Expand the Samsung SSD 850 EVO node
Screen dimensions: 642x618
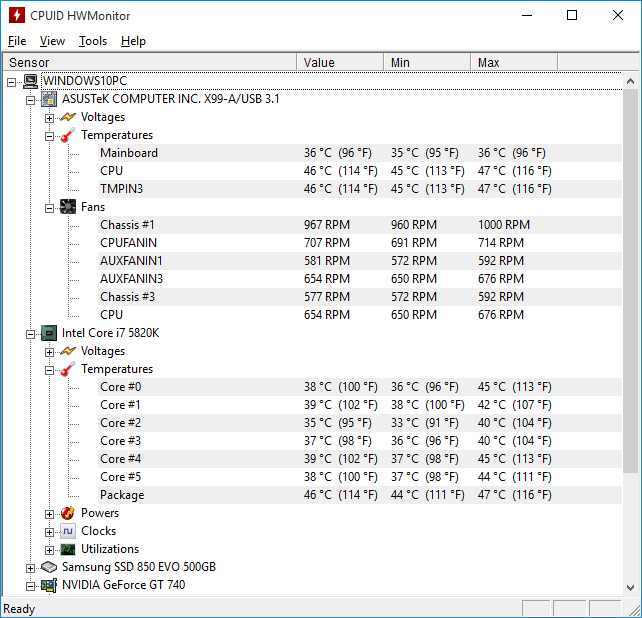[x=30, y=568]
